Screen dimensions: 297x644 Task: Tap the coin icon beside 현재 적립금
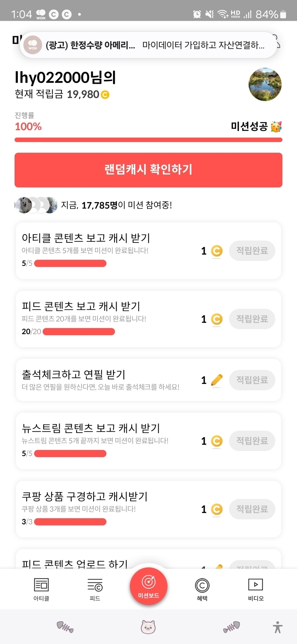pyautogui.click(x=105, y=95)
